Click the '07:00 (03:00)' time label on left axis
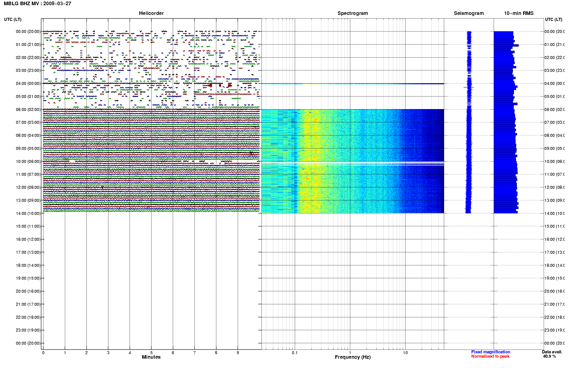The image size is (588, 368). pos(28,122)
